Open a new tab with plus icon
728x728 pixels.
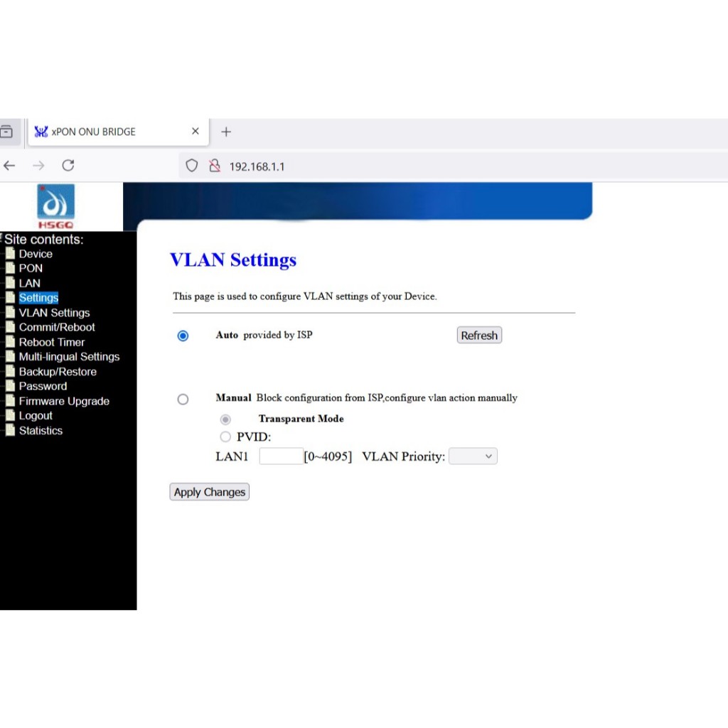click(226, 132)
